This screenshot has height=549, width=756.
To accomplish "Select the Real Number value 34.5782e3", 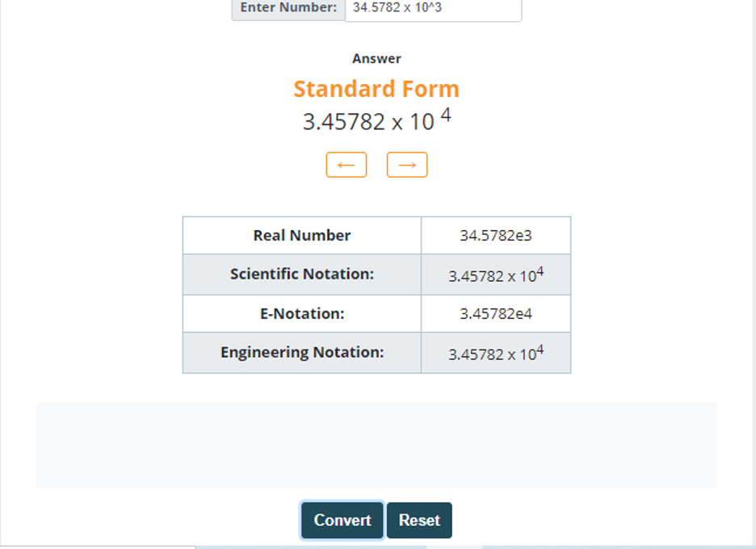I will (495, 235).
